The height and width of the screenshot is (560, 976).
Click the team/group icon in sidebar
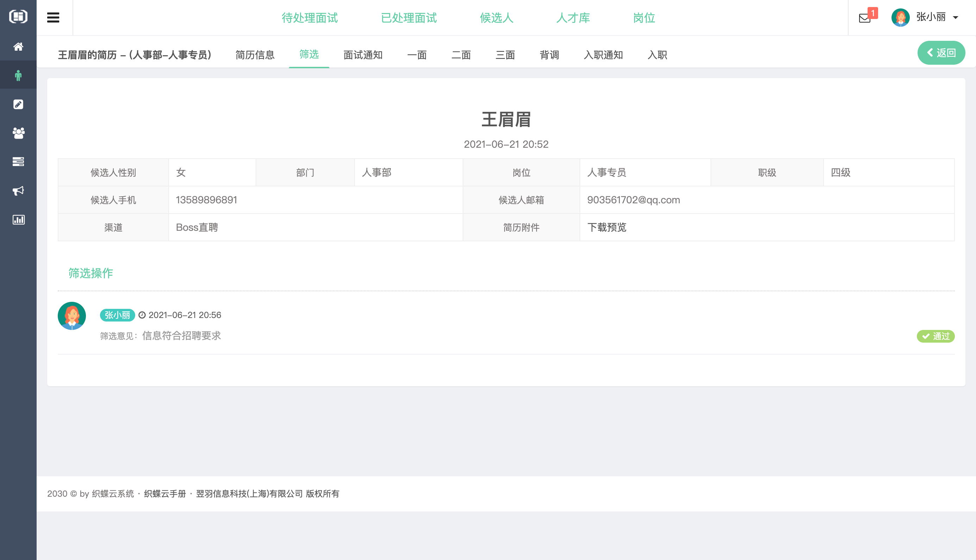point(18,133)
